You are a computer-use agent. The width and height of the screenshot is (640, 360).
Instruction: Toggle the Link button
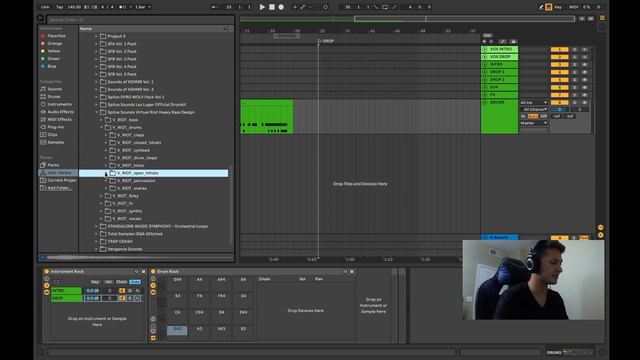45,7
